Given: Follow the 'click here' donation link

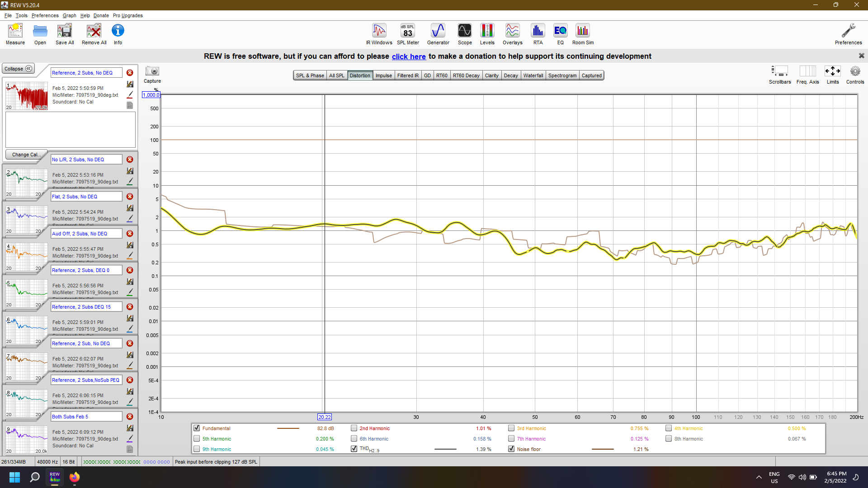Looking at the screenshot, I should click(409, 56).
